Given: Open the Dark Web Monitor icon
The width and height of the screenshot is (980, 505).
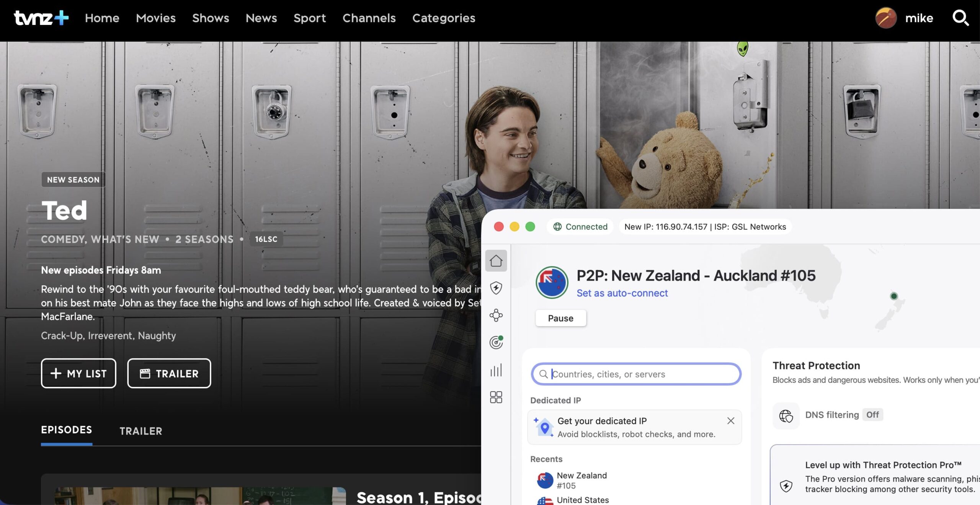Looking at the screenshot, I should pos(495,342).
